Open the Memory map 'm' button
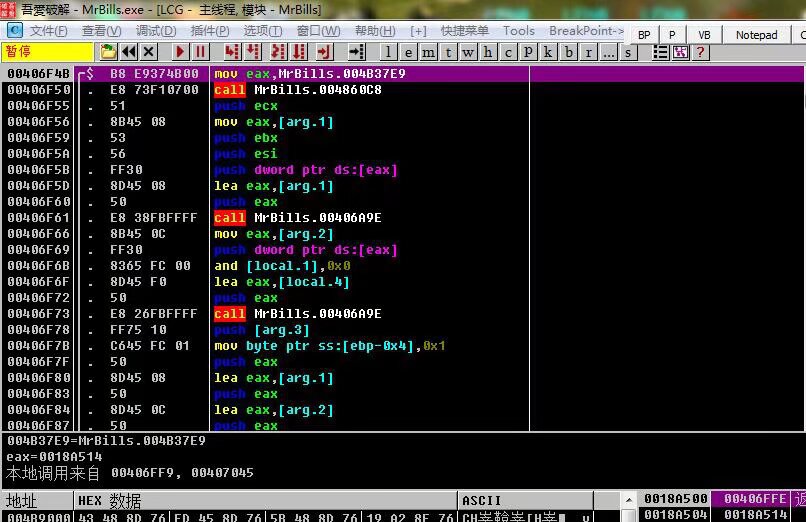This screenshot has height=522, width=806. coord(428,52)
